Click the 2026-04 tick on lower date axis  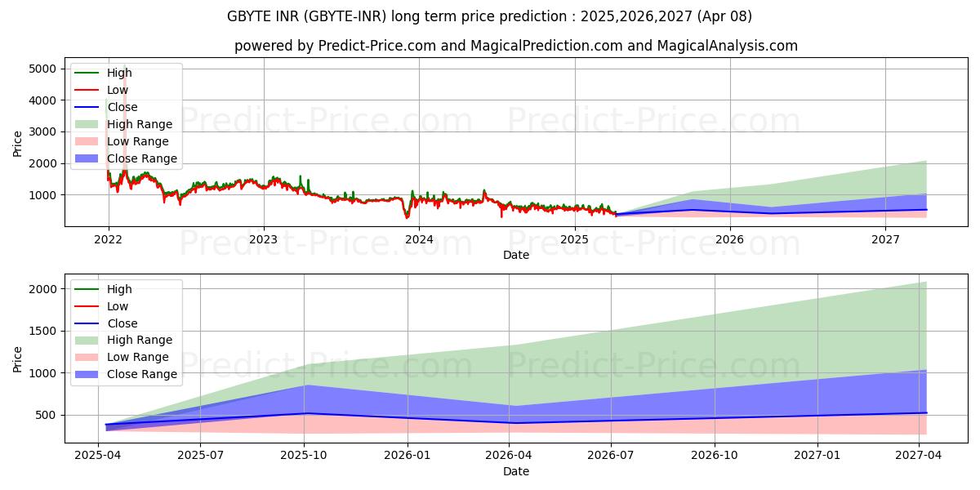point(509,456)
